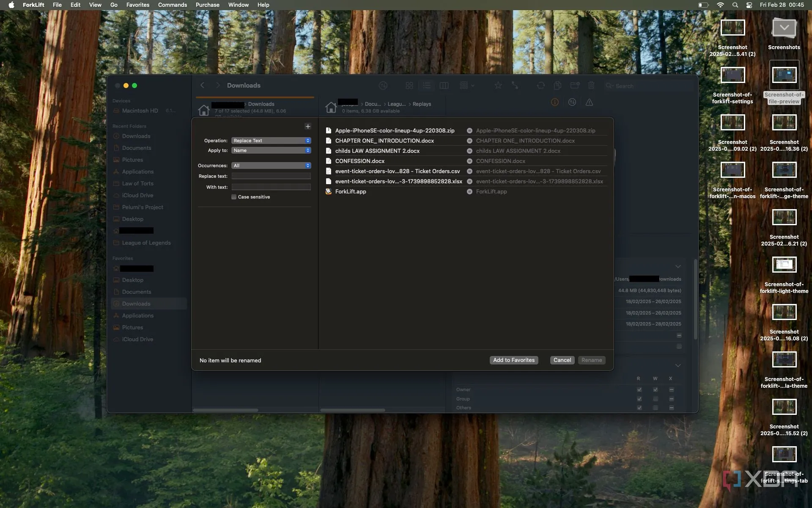Viewport: 812px width, 508px height.
Task: Open the orange info panel icon
Action: pyautogui.click(x=555, y=102)
